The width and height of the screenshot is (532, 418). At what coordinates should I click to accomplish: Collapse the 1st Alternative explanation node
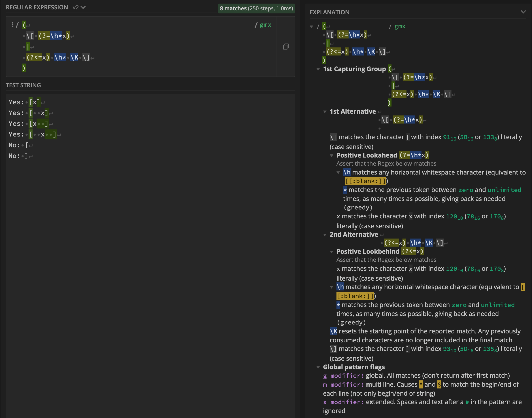coord(325,112)
